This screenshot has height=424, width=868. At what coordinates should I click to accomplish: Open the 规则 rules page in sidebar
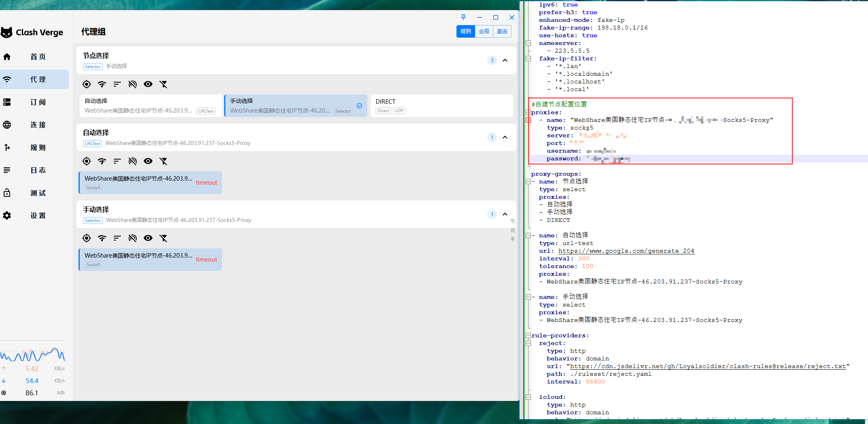click(34, 147)
